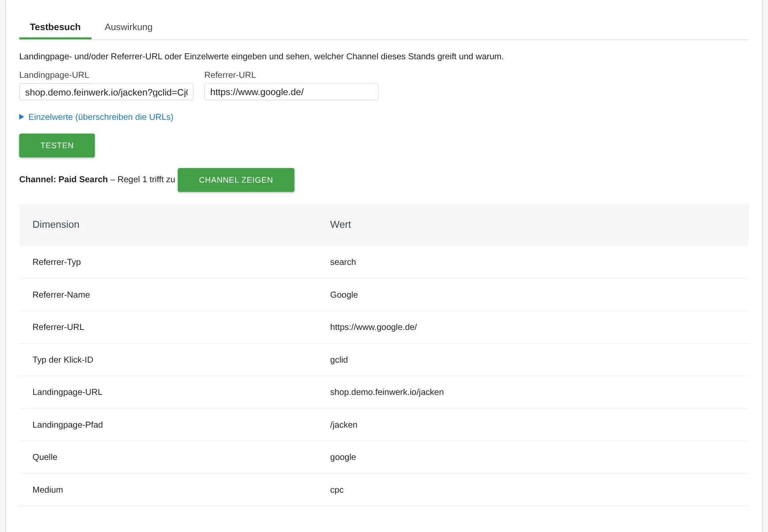Screen dimensions: 768x532
Task: Click the Quelle row label
Action: point(45,457)
